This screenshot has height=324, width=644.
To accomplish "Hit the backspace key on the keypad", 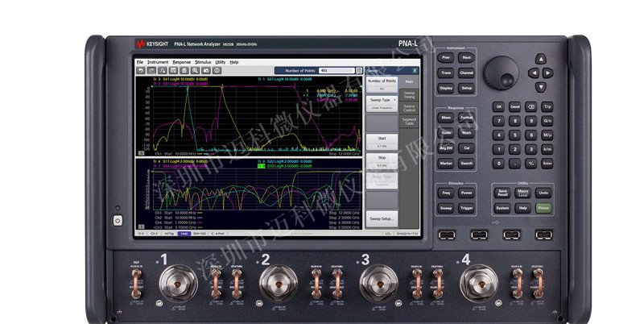I will pos(531,107).
